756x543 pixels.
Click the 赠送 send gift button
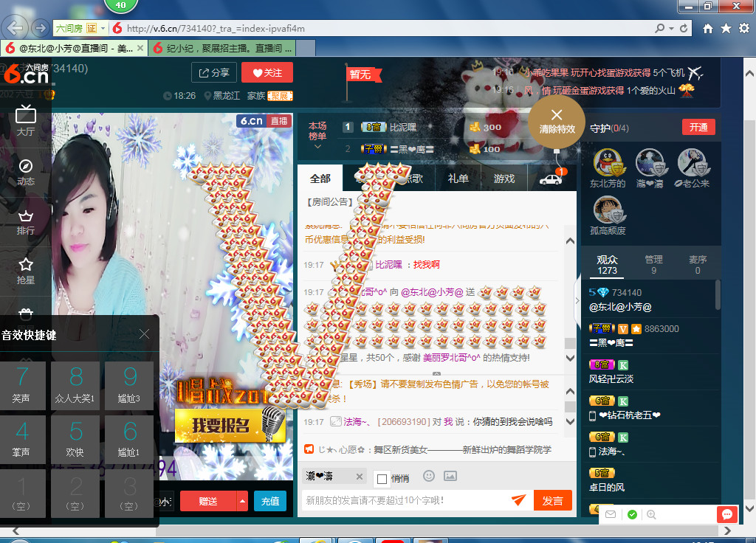point(208,501)
